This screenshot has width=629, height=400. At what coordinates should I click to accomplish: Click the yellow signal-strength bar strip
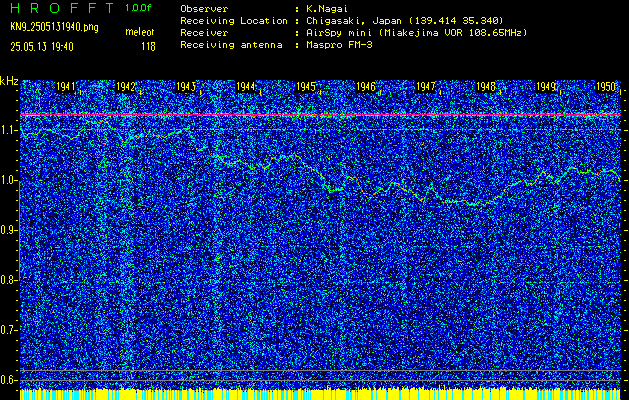coord(321,394)
